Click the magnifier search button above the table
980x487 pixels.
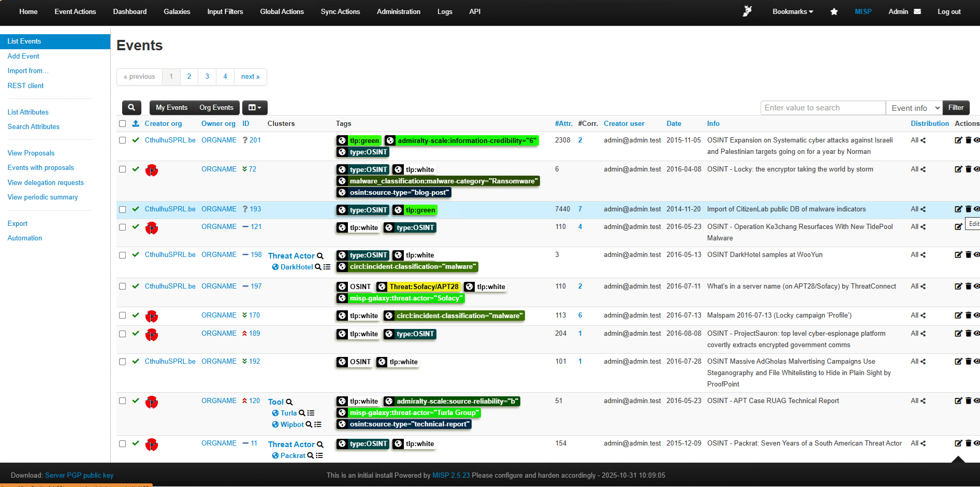click(131, 107)
